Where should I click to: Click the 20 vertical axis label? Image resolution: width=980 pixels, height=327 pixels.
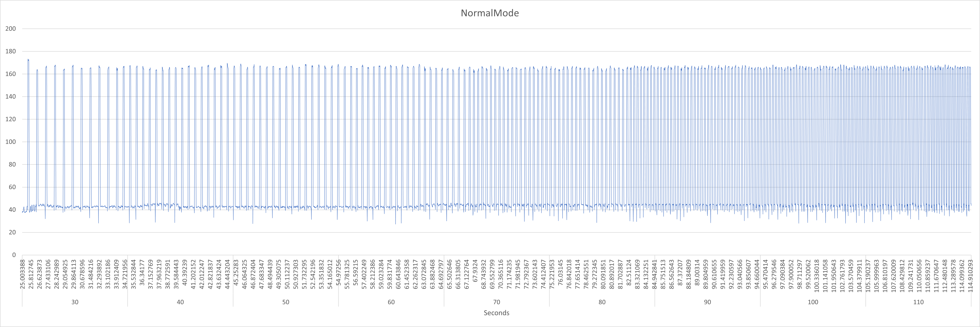click(x=13, y=232)
